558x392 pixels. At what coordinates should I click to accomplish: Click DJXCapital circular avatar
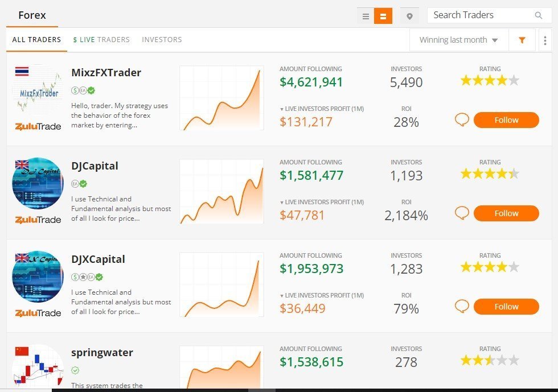tap(38, 277)
